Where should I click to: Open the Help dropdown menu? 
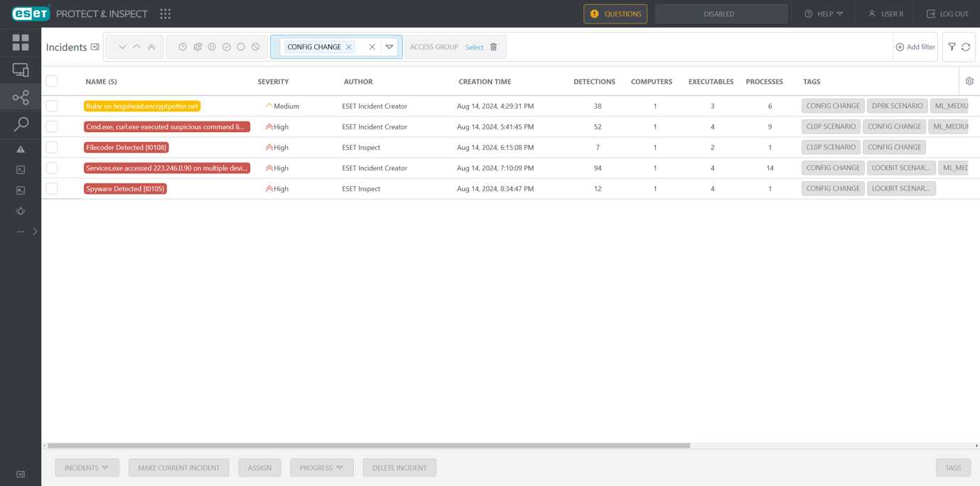click(x=824, y=13)
